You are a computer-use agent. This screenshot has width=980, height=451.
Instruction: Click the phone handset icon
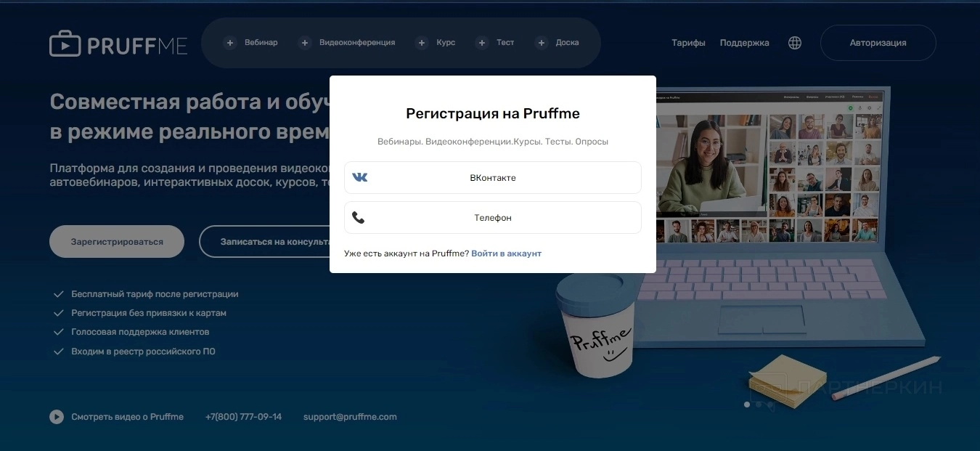[358, 217]
